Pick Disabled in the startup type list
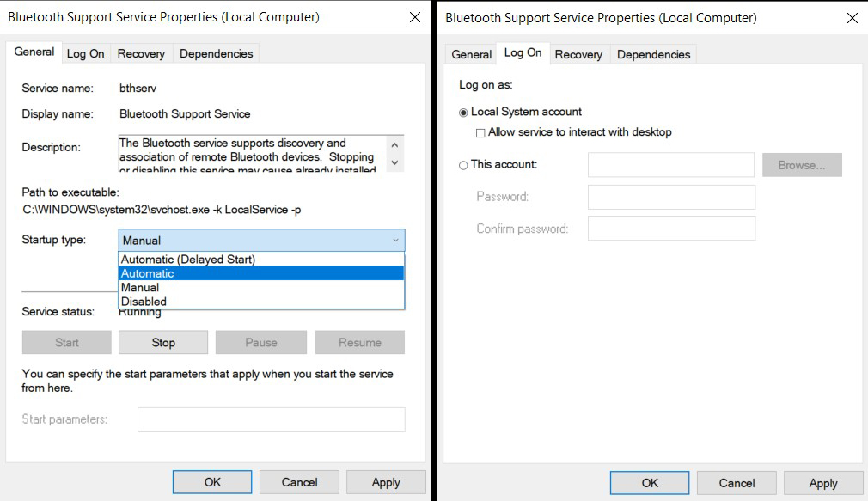Image resolution: width=868 pixels, height=501 pixels. click(x=261, y=301)
